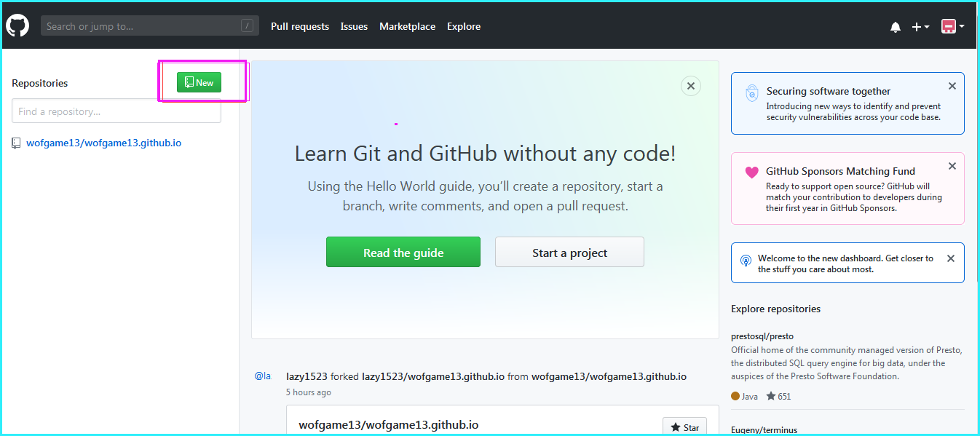
Task: Click the Java language indicator dot
Action: point(735,396)
